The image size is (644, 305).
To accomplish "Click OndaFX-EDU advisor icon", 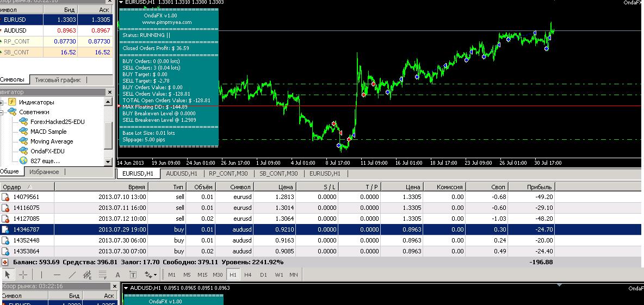I will (23, 151).
